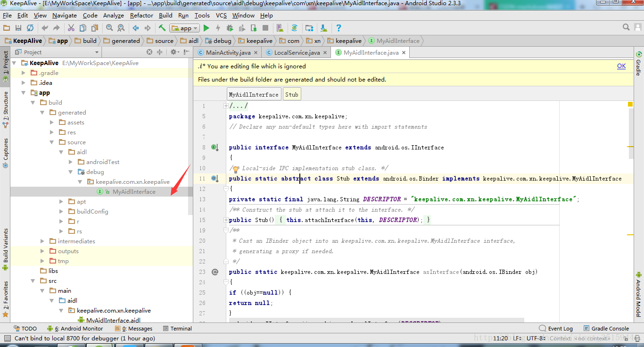Collapse the generated folder arrow
This screenshot has width=644, height=347.
point(42,112)
